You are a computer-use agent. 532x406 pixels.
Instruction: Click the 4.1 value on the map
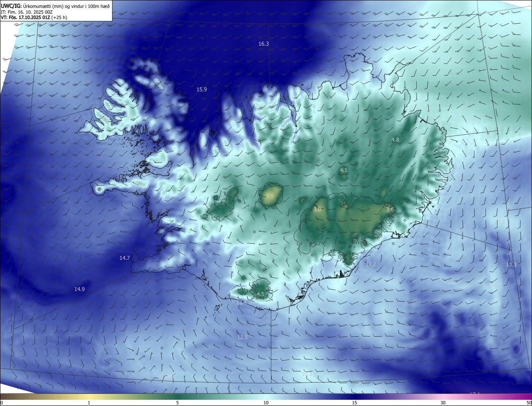343,170
